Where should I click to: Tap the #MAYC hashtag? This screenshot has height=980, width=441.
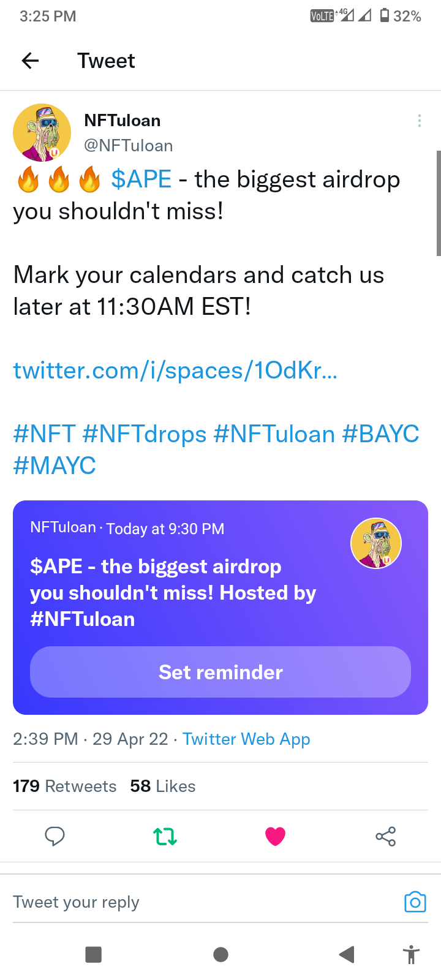(55, 466)
